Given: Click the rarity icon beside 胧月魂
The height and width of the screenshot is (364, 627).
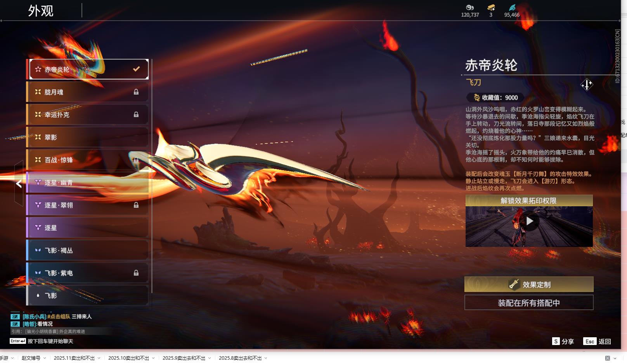Looking at the screenshot, I should [38, 92].
